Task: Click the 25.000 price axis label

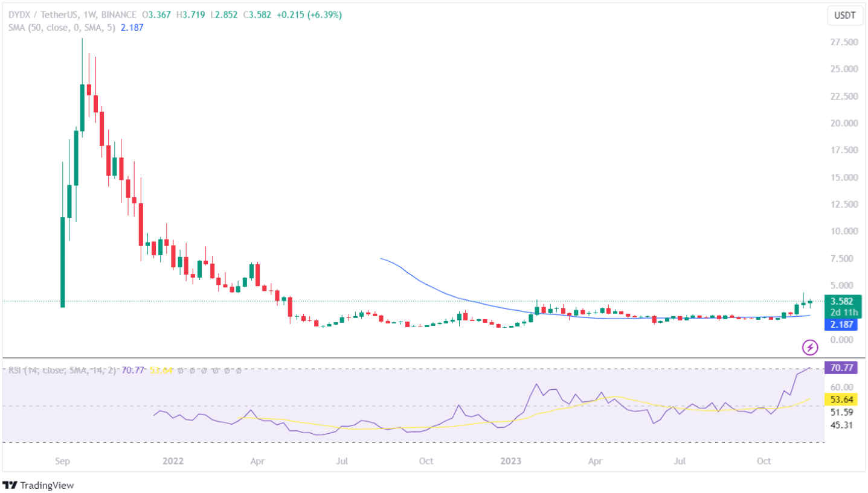Action: tap(843, 69)
